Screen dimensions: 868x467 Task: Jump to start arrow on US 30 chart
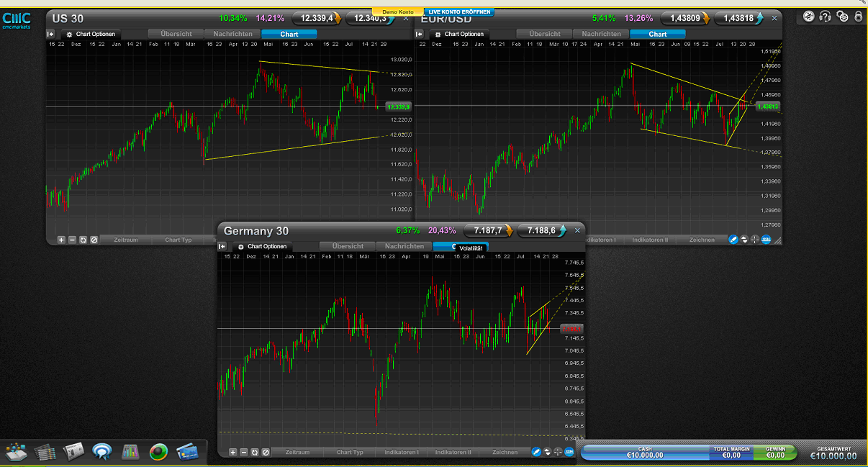pyautogui.click(x=50, y=34)
